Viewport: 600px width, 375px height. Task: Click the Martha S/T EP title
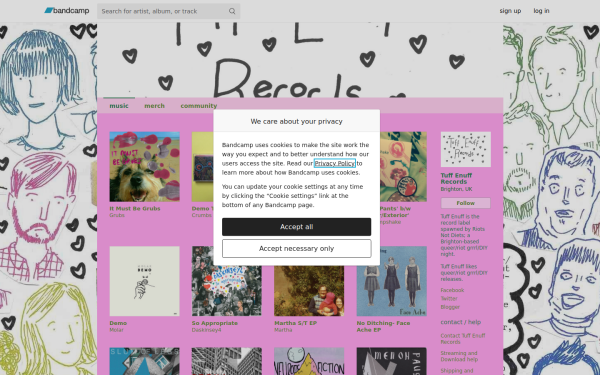point(295,323)
